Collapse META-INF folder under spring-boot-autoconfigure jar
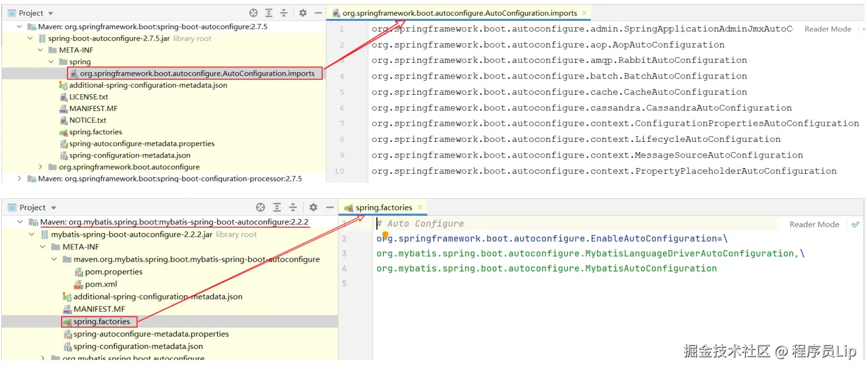 [x=41, y=50]
